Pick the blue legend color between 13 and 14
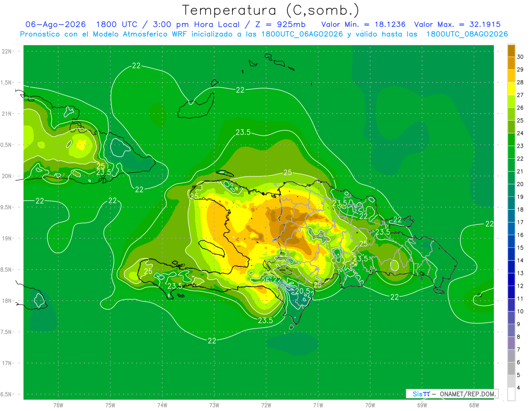 (511, 267)
